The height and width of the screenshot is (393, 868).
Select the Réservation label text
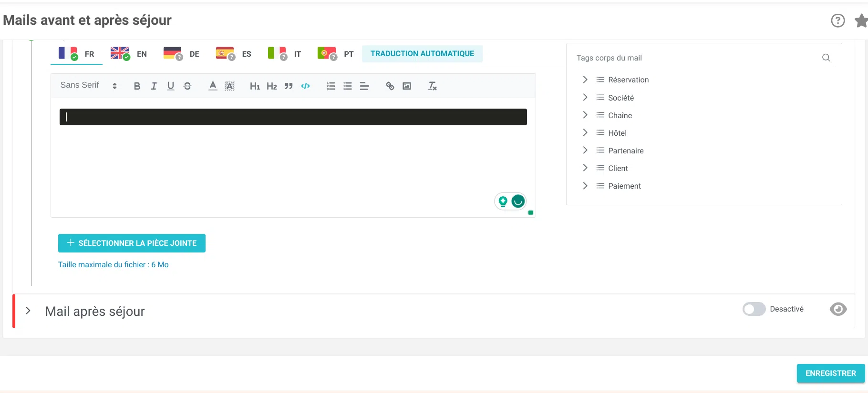pyautogui.click(x=628, y=80)
